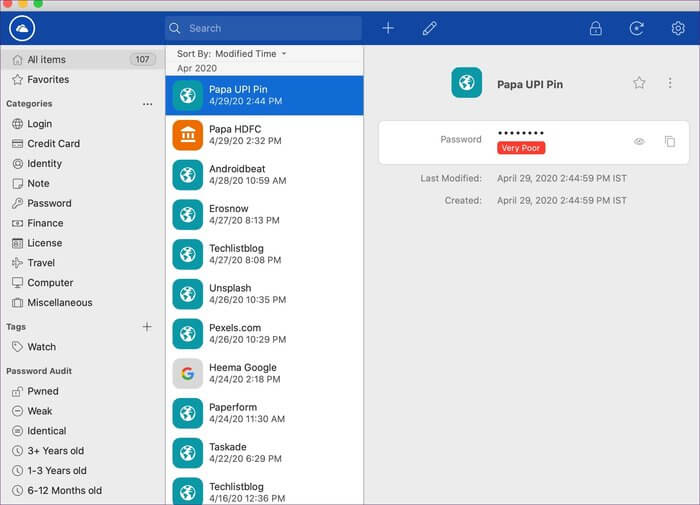Open Pwned password audit

81,391
